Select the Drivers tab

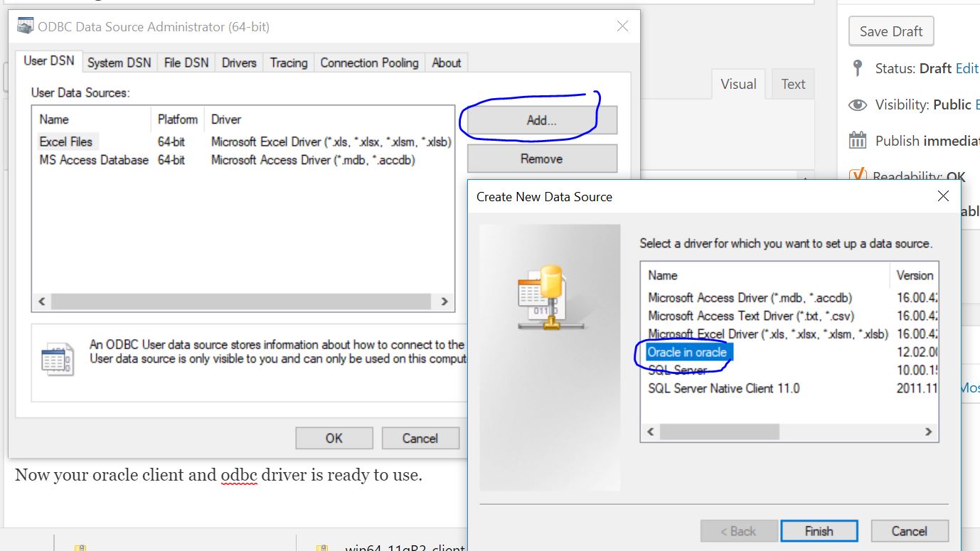(x=239, y=63)
